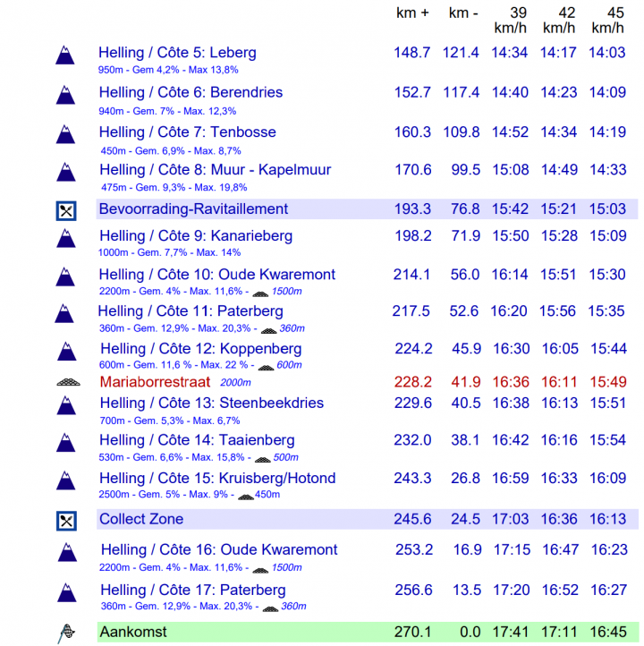
Task: Click the 148.7 km value for Leberg
Action: coord(412,53)
